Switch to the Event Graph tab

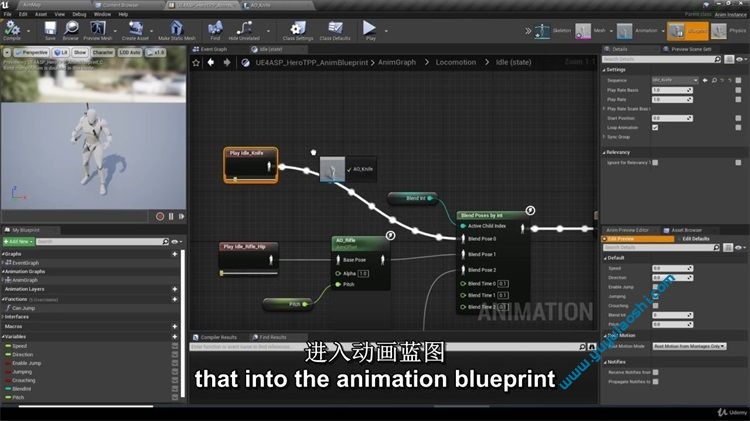click(x=210, y=49)
